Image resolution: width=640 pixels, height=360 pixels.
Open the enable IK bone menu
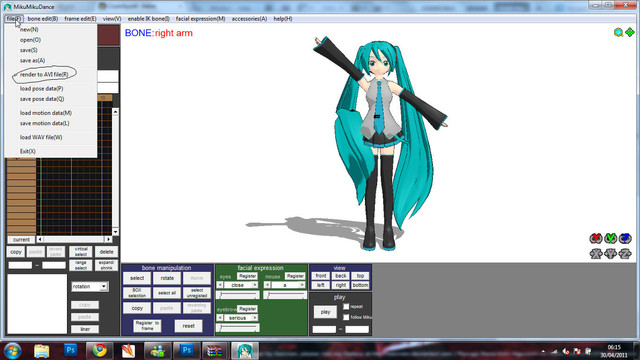pyautogui.click(x=149, y=19)
